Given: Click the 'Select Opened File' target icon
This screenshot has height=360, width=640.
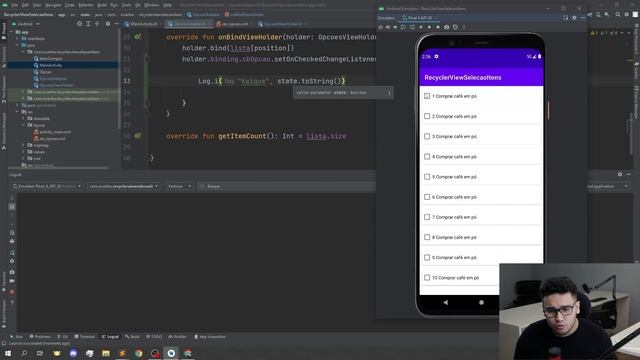Looking at the screenshot, I should pyautogui.click(x=79, y=24).
